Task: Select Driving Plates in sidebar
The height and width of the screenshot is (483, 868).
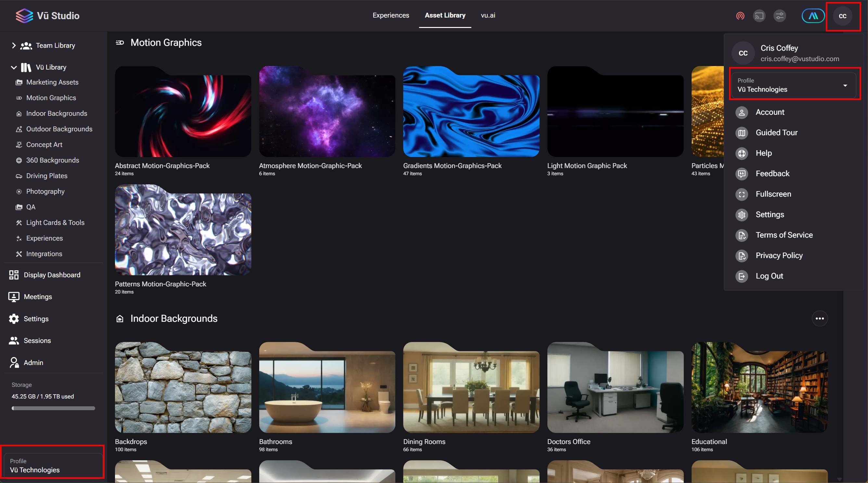Action: pyautogui.click(x=47, y=176)
